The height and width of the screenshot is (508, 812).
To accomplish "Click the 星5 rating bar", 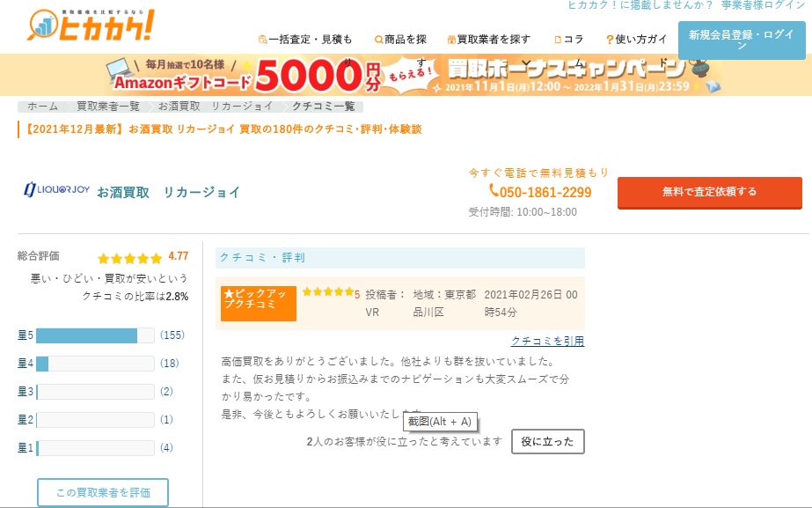I will pos(95,335).
